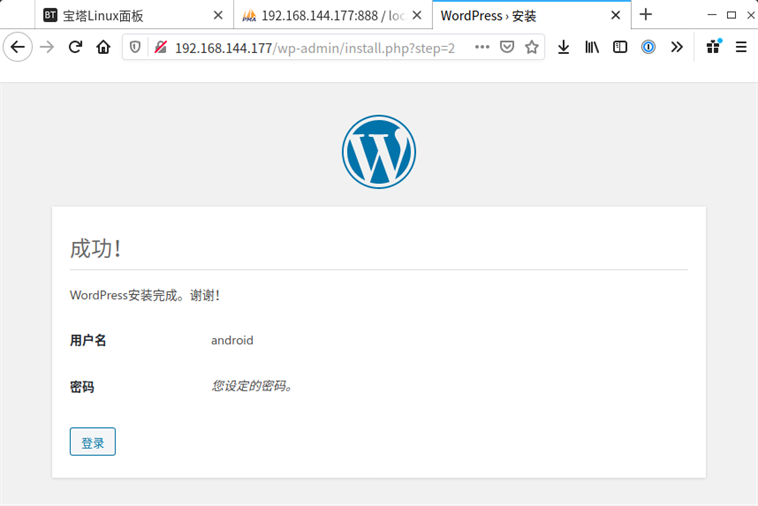Go to the browser home page

pos(103,47)
